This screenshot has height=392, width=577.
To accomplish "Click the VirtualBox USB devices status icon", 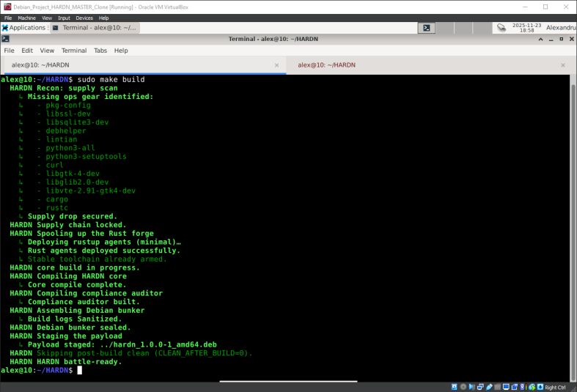I will pos(490,387).
